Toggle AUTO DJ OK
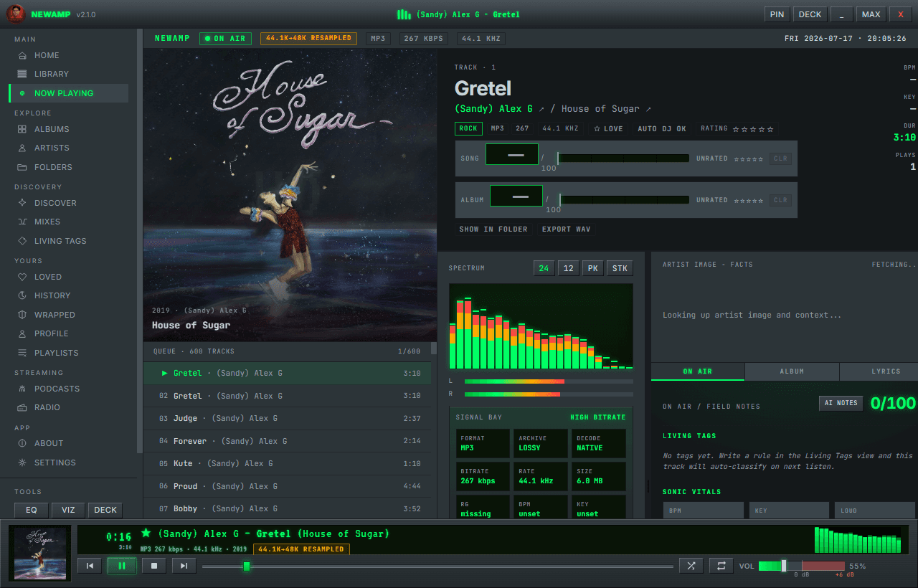This screenshot has height=588, width=918. tap(662, 129)
